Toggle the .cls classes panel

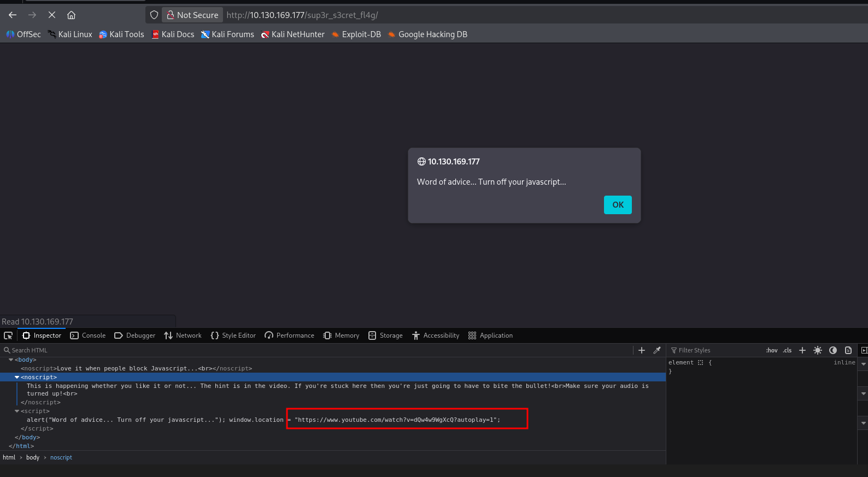click(x=787, y=350)
